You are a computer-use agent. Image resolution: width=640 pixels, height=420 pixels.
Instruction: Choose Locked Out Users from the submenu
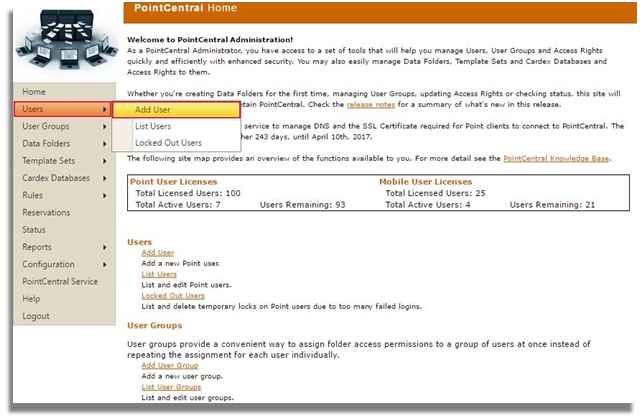pyautogui.click(x=176, y=143)
